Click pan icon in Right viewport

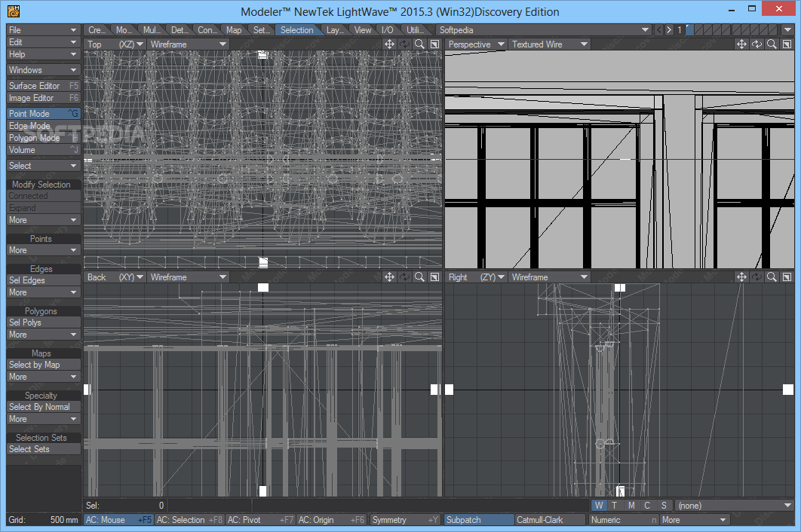[x=741, y=277]
